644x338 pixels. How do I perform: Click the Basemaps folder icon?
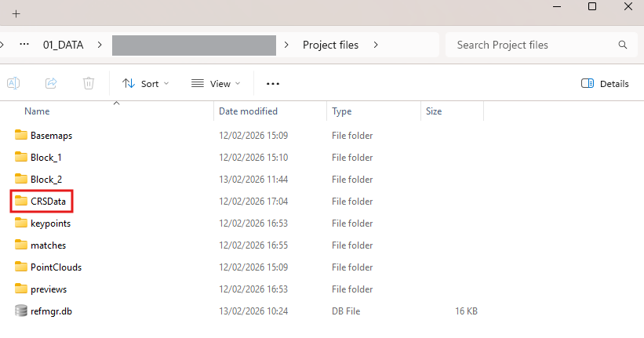coord(21,136)
